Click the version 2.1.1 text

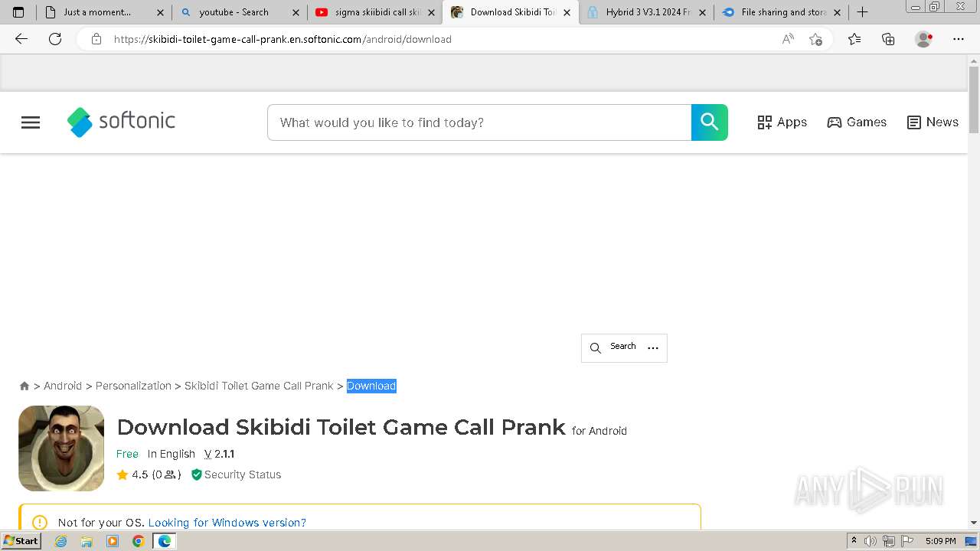219,454
